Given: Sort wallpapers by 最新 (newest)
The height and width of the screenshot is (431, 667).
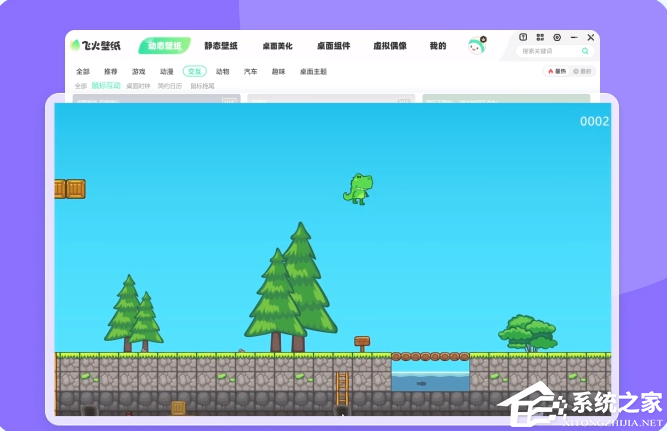Looking at the screenshot, I should (x=582, y=71).
